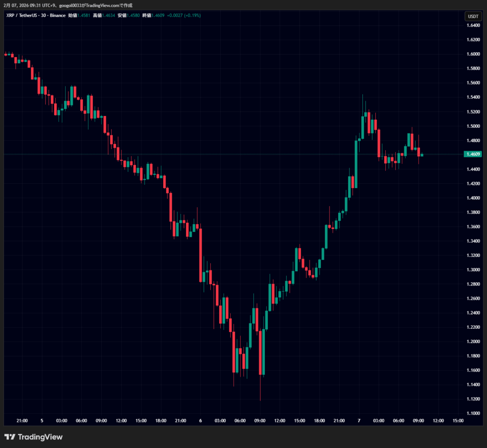
Task: Click the date label 6 on the time axis
Action: point(200,420)
